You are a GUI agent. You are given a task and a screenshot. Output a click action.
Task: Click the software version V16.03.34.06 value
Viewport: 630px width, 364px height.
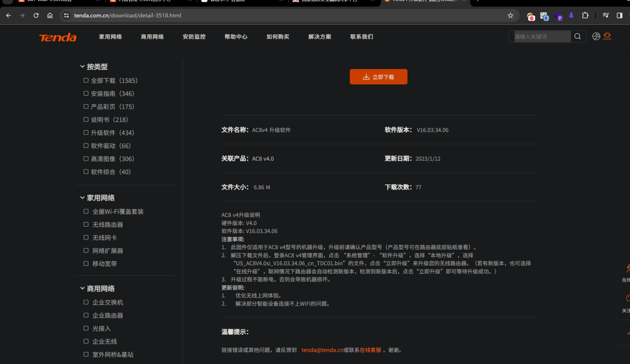tap(432, 130)
